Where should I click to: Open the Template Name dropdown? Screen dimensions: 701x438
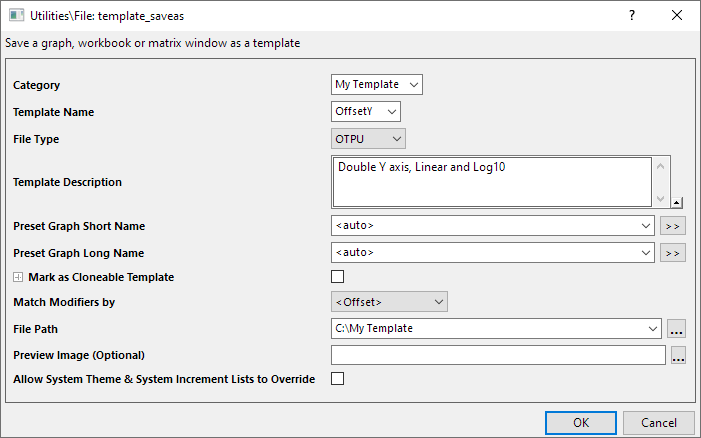tap(365, 112)
